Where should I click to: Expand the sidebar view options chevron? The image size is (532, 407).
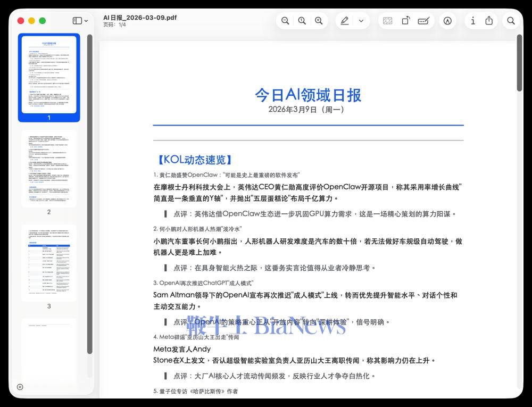click(86, 21)
